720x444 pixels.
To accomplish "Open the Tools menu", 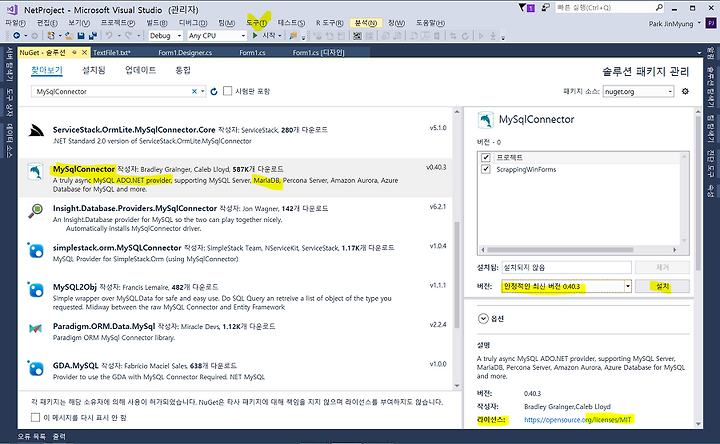I will (x=256, y=23).
